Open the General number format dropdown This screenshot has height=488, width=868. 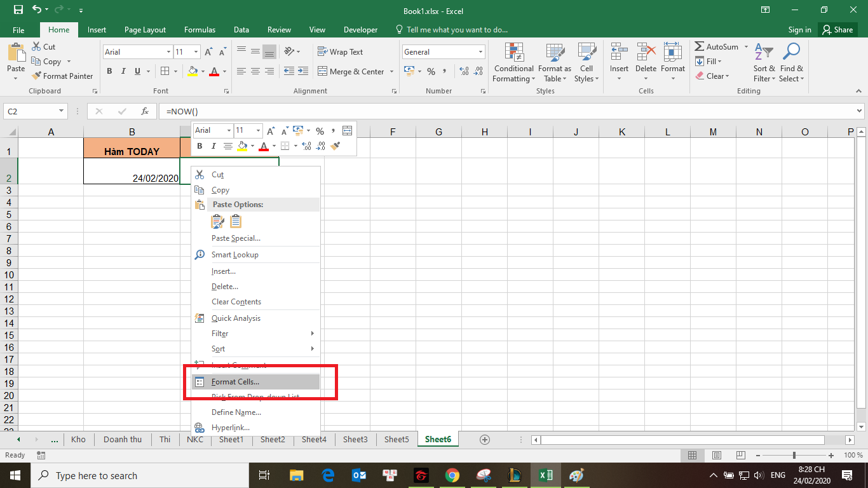[480, 52]
